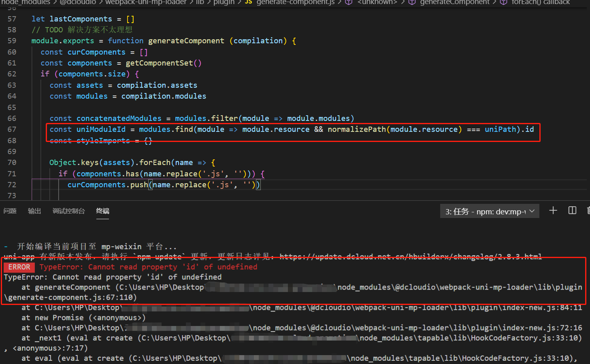Click the symbol icon beside <unknown> breadcrumb
The image size is (590, 364).
point(349,3)
